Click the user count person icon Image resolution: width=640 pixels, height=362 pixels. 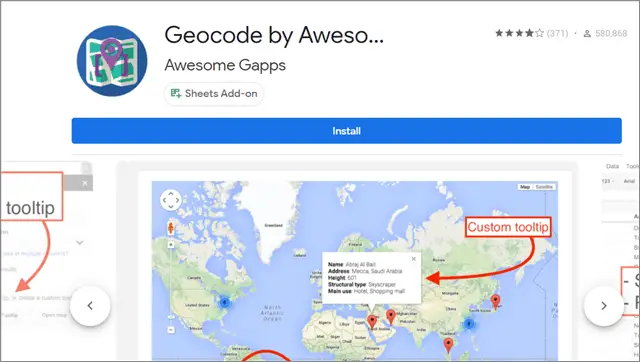pos(587,33)
